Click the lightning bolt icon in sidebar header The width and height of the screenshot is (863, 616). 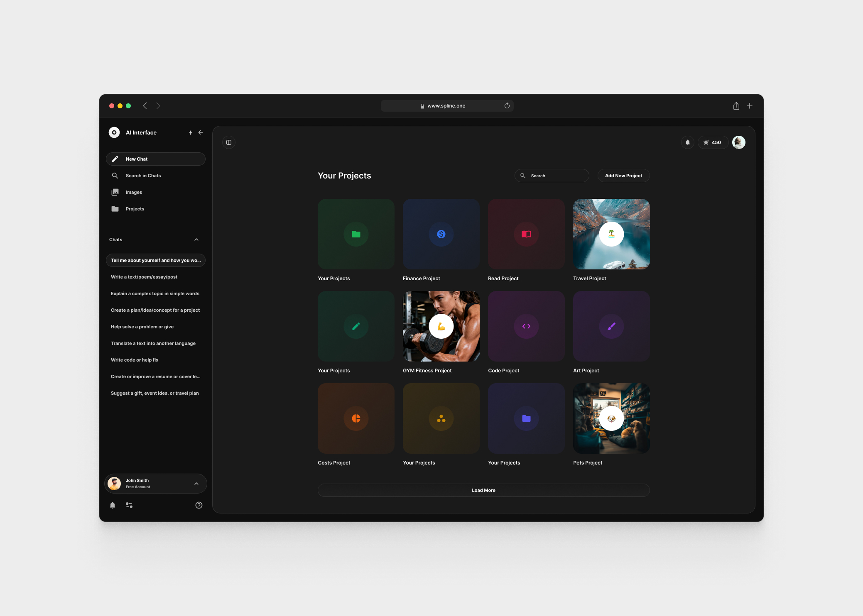[x=191, y=132]
